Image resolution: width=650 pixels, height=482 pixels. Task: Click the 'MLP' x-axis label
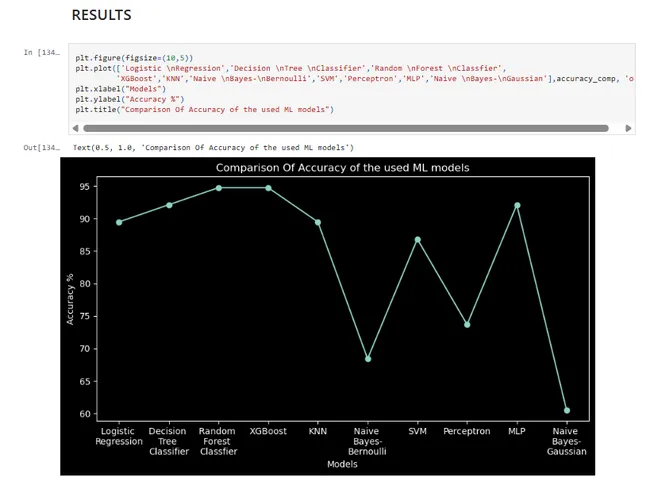[x=517, y=431]
